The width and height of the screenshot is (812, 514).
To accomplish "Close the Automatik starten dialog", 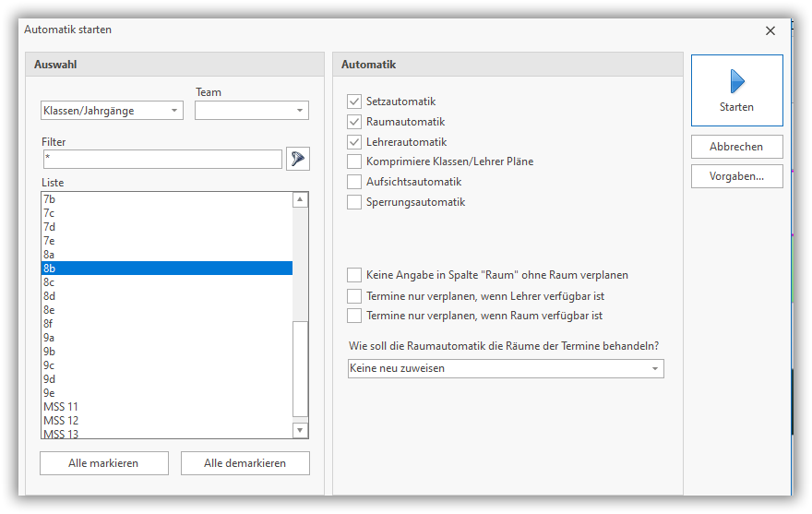I will 770,30.
